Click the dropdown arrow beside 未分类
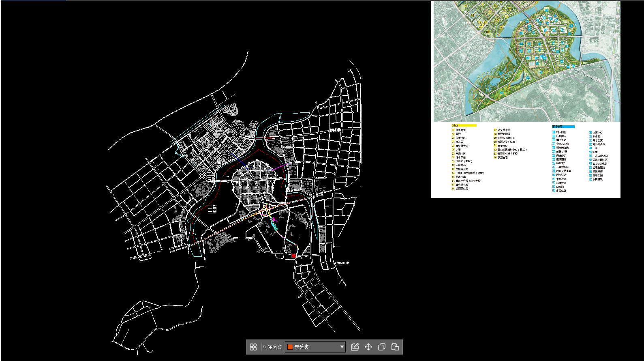The height and width of the screenshot is (361, 644). [342, 347]
